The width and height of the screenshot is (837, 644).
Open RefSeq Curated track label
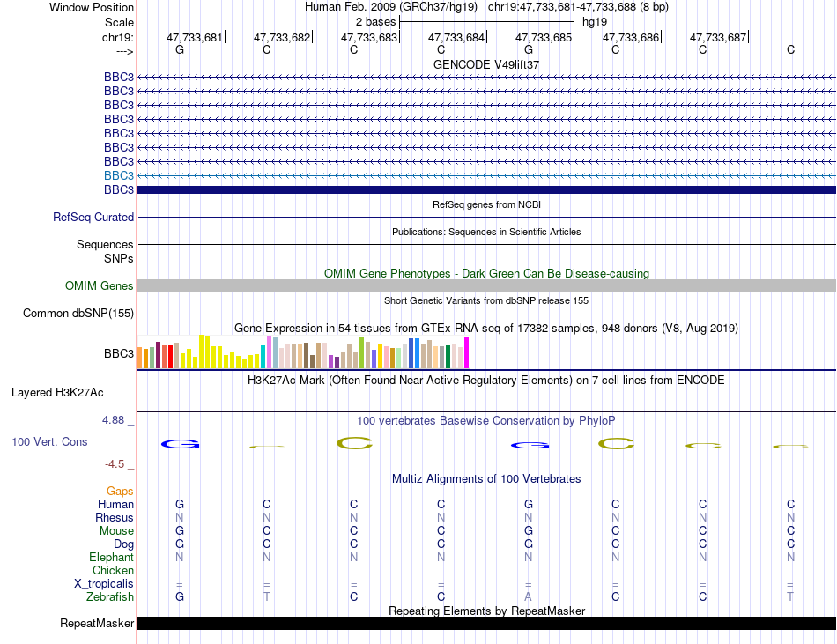click(x=93, y=217)
